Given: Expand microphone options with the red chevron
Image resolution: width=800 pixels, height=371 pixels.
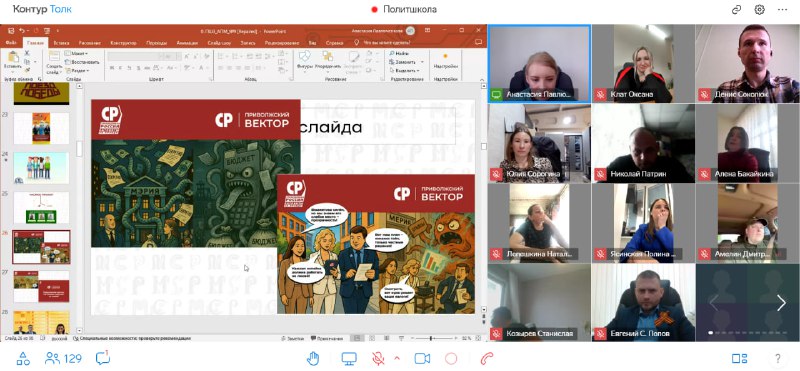Looking at the screenshot, I should coord(397,358).
